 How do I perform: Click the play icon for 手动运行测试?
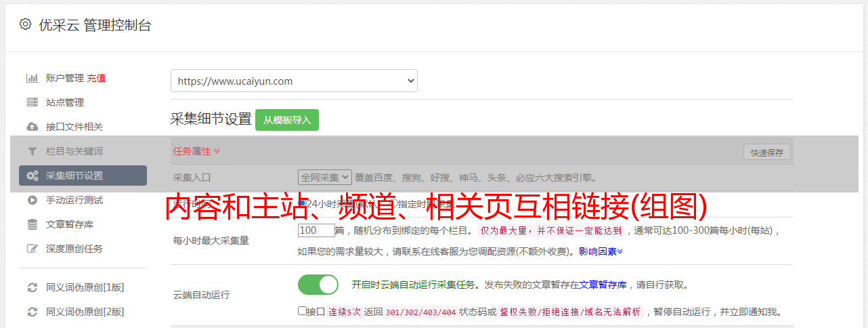(x=32, y=200)
